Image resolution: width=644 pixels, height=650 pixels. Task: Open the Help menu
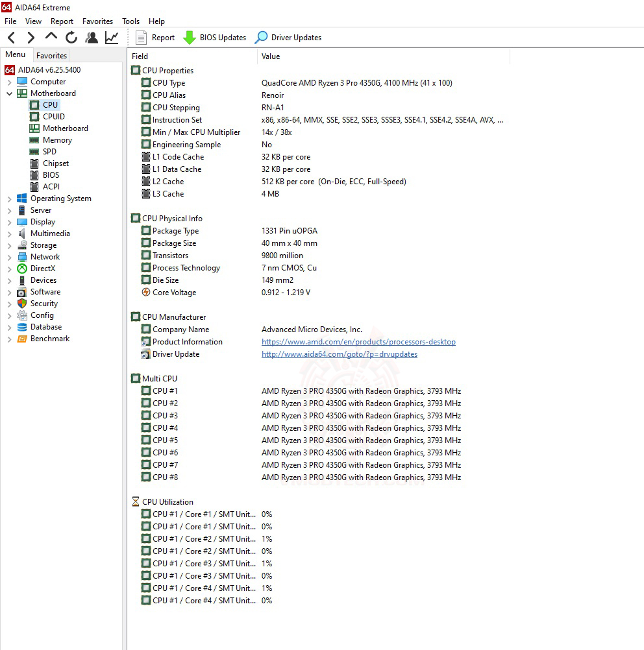[x=156, y=21]
